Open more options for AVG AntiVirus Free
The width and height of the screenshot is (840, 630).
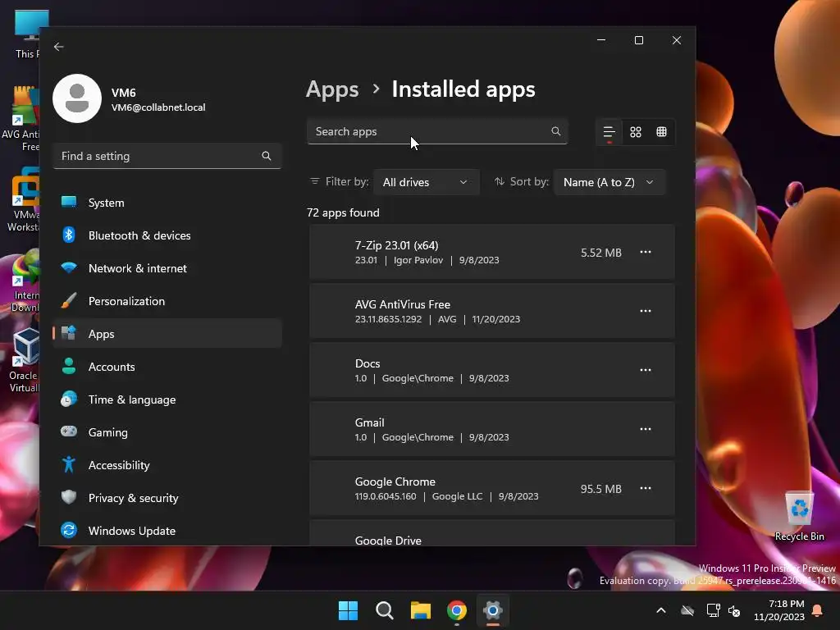(646, 311)
